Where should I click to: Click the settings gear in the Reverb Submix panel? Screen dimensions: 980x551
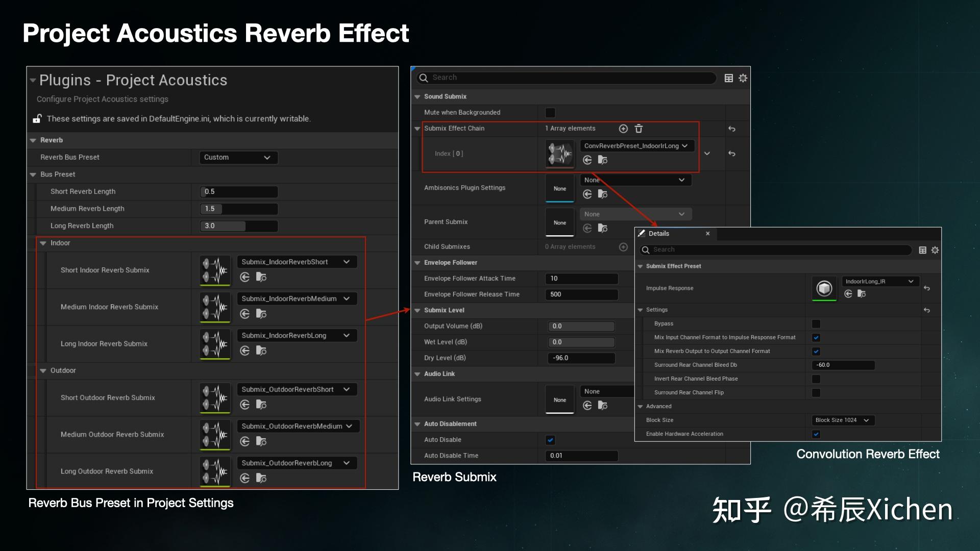point(743,78)
